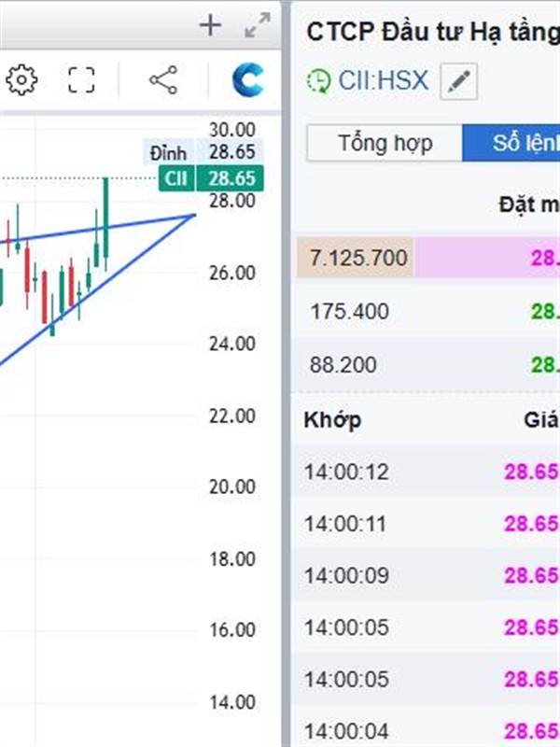Select the 88.200 volume cell
560x747 pixels.
pyautogui.click(x=343, y=365)
